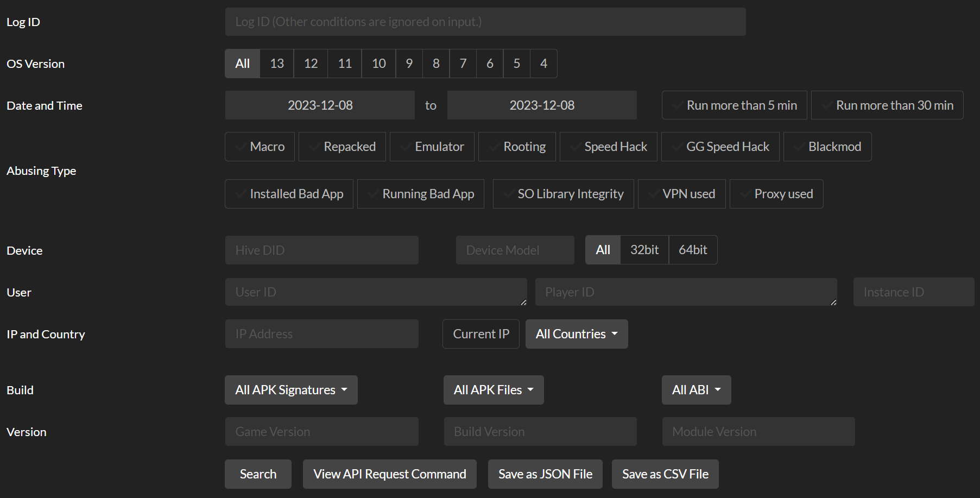The width and height of the screenshot is (980, 498).
Task: Open the All Countries dropdown
Action: click(576, 334)
